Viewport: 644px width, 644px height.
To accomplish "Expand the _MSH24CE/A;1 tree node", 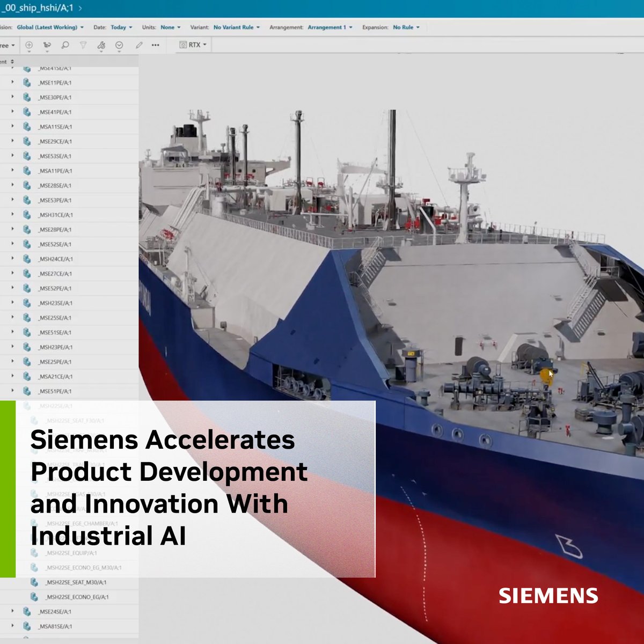I will 12,259.
